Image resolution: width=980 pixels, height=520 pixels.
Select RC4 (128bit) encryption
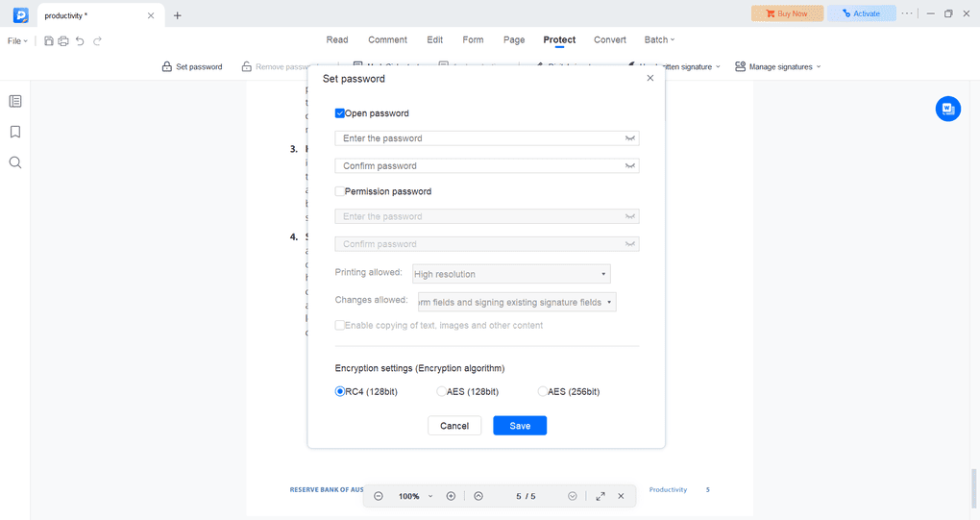pyautogui.click(x=340, y=391)
